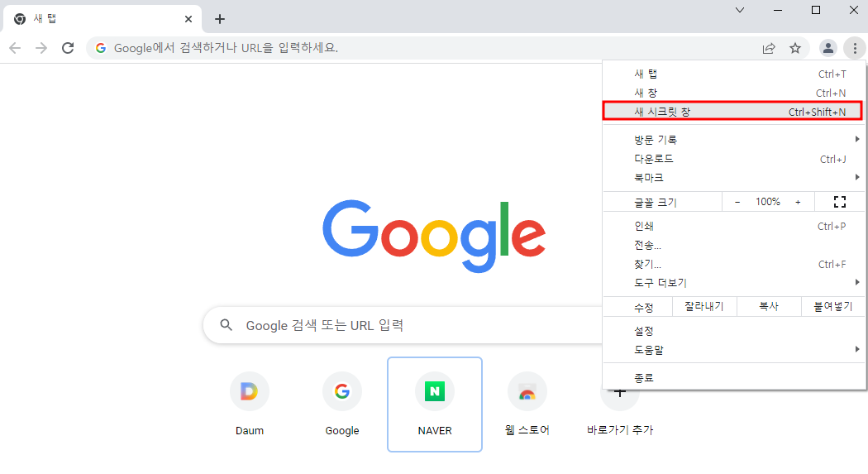Select 새 탭 menu item

click(x=734, y=74)
